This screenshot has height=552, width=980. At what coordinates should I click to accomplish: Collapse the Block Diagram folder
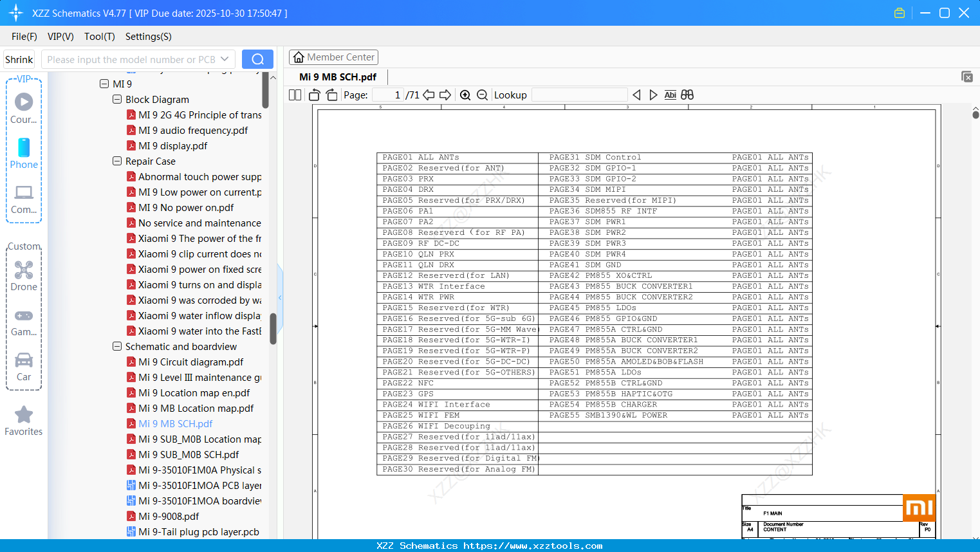pyautogui.click(x=117, y=99)
